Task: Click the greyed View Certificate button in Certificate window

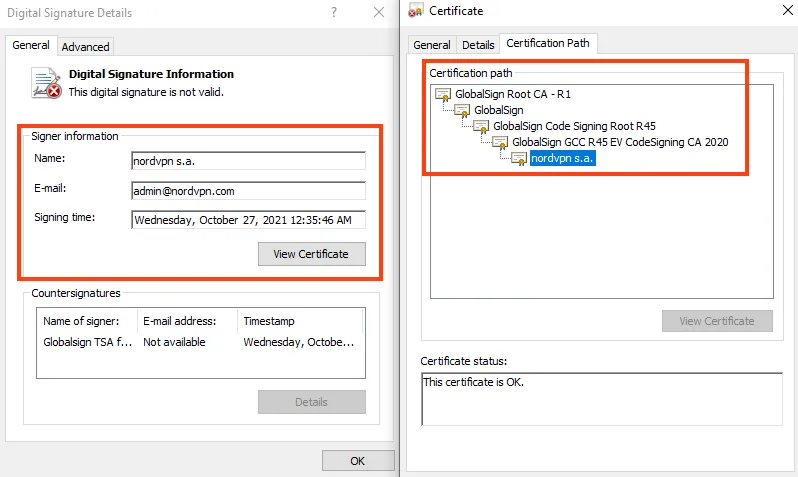Action: [x=717, y=321]
